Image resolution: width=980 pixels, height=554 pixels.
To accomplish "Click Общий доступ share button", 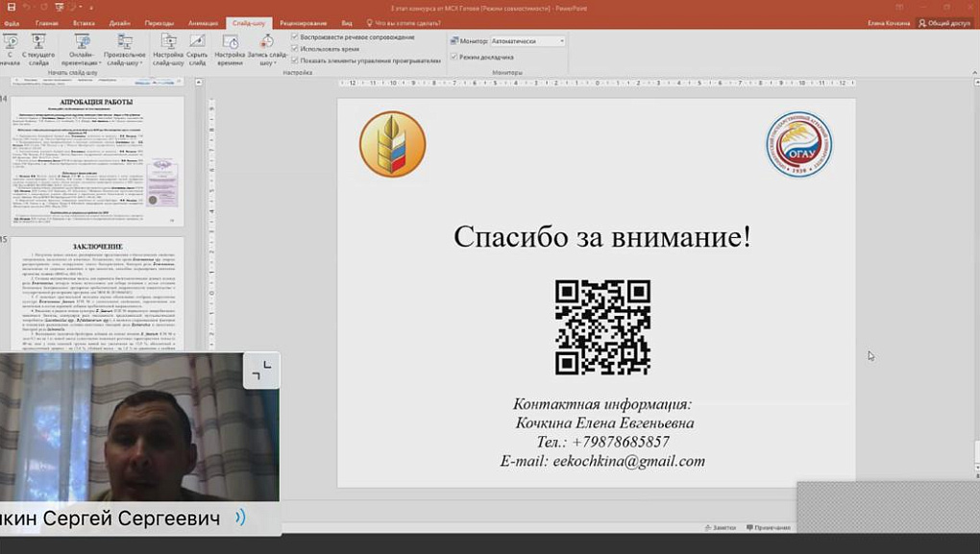I will [x=944, y=23].
